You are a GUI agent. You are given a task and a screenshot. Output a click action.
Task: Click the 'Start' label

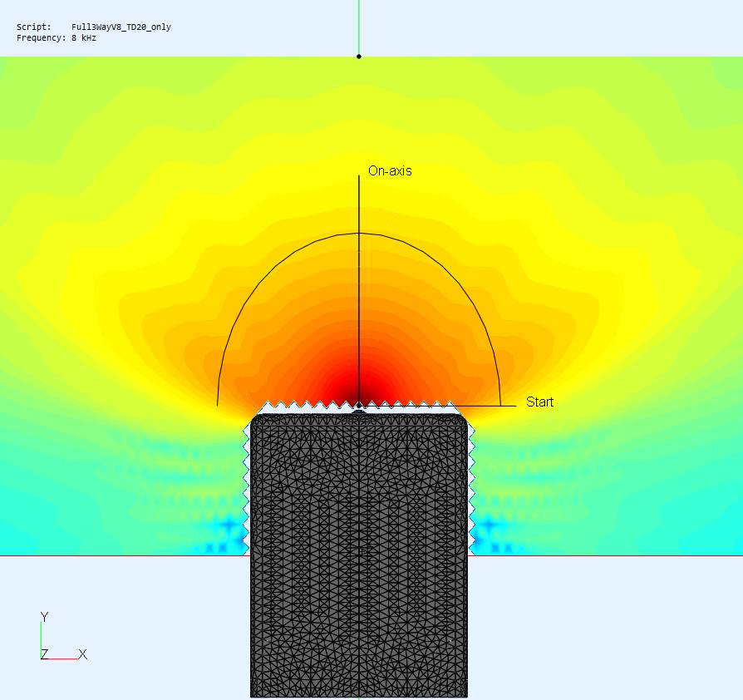click(539, 402)
